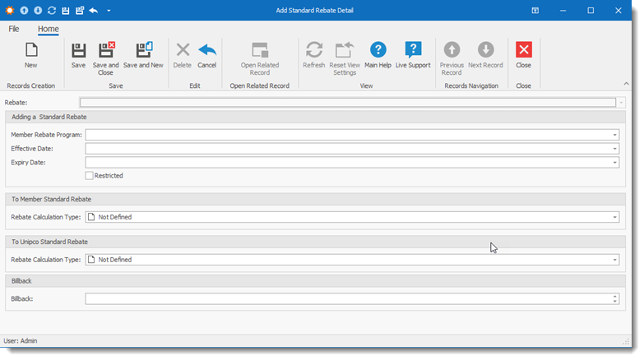Viewport: 644px width, 360px height.
Task: Expand To Member Rebate Calculation Type dropdown
Action: pyautogui.click(x=614, y=217)
